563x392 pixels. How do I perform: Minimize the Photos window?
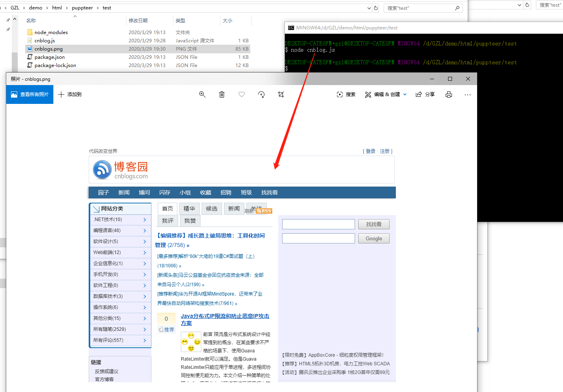click(432, 79)
